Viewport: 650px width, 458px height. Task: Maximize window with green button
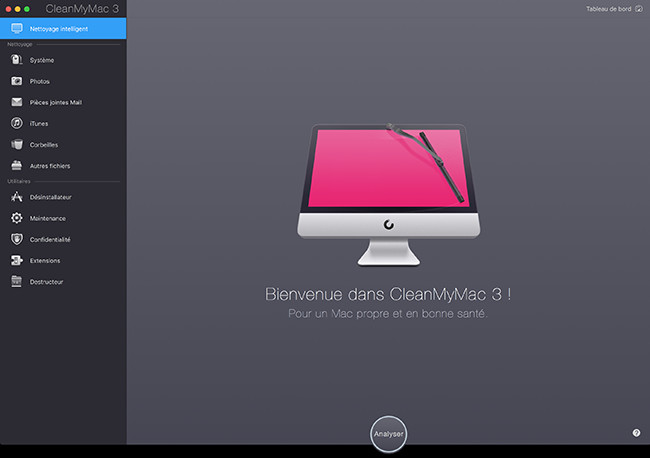coord(27,9)
